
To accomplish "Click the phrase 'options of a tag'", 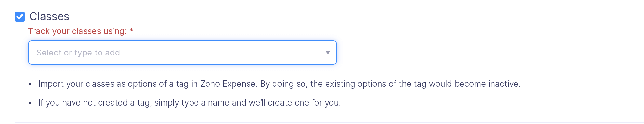I will coord(159,84).
